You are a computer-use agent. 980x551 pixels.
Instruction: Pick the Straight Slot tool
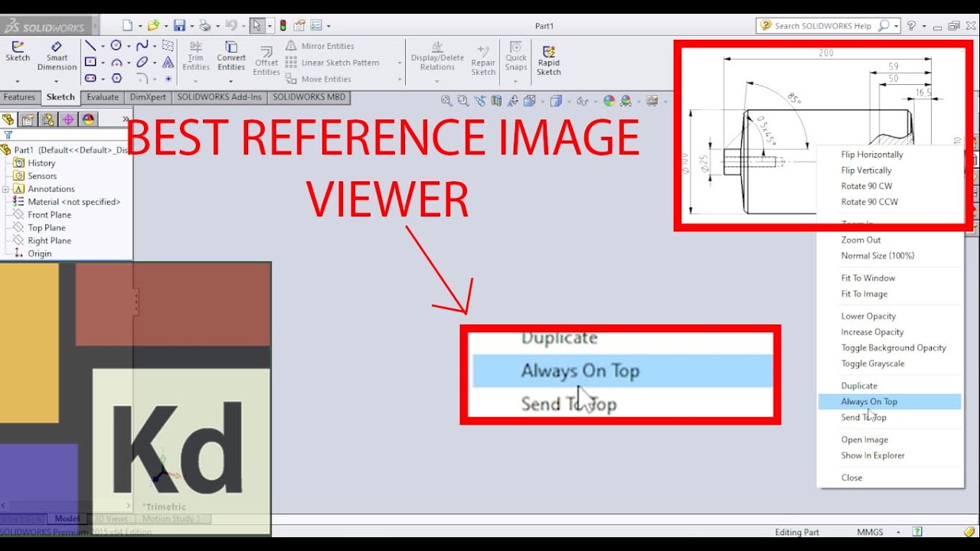coord(90,78)
